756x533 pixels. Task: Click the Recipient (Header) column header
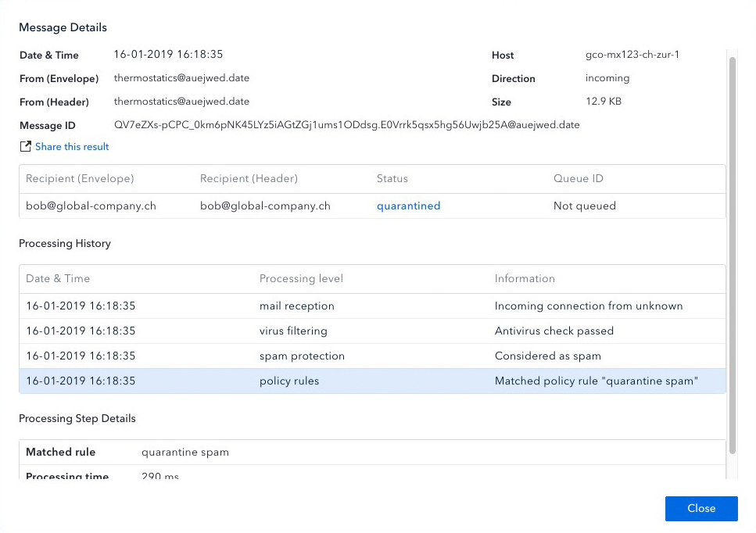coord(249,179)
